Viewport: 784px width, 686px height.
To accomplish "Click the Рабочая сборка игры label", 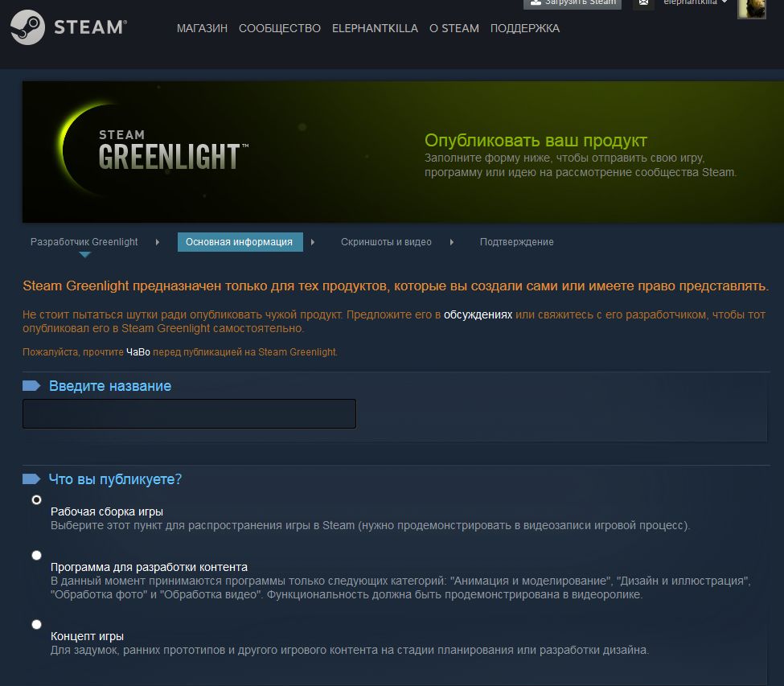I will [x=106, y=511].
